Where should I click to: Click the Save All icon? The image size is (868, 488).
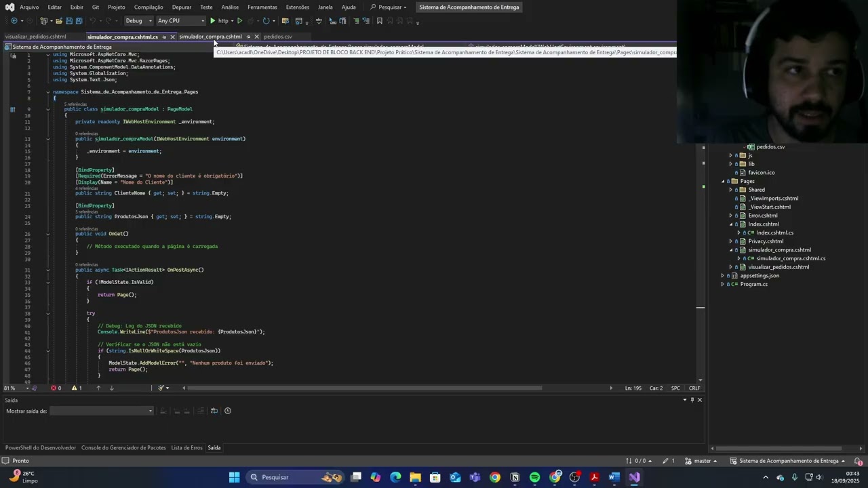(79, 21)
